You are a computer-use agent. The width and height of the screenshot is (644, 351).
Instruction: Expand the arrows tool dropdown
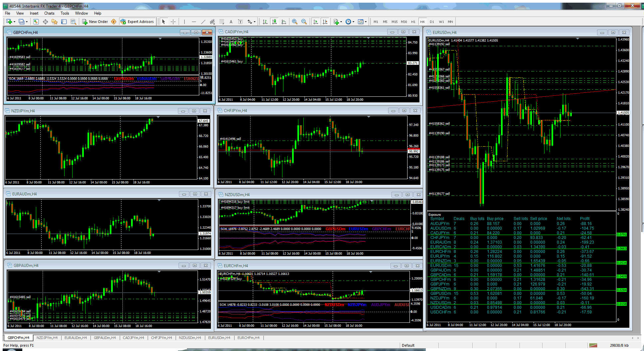tap(254, 22)
